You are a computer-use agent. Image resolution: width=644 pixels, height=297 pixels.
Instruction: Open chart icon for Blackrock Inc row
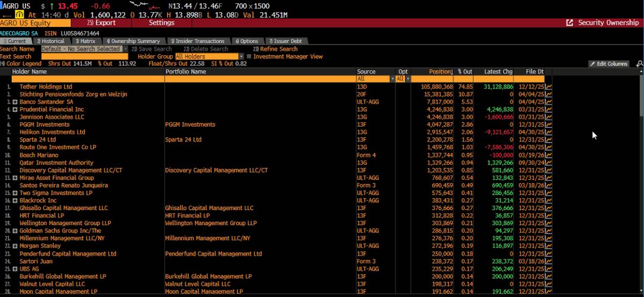pyautogui.click(x=549, y=201)
